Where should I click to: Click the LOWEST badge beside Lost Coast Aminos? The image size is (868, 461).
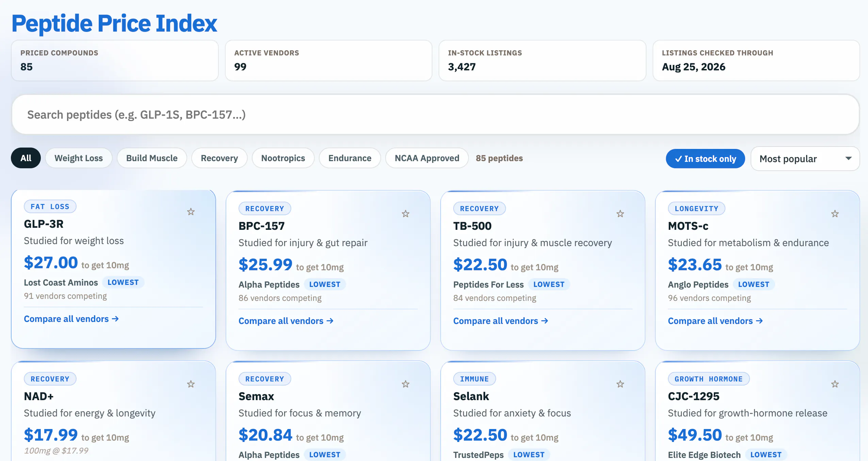123,283
